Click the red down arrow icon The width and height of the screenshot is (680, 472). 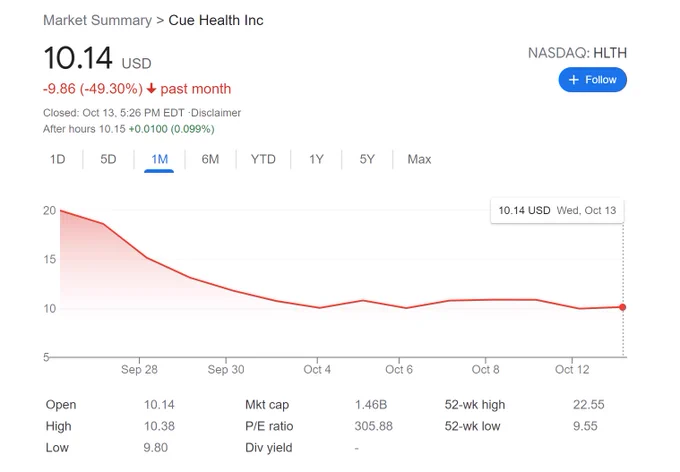click(151, 88)
